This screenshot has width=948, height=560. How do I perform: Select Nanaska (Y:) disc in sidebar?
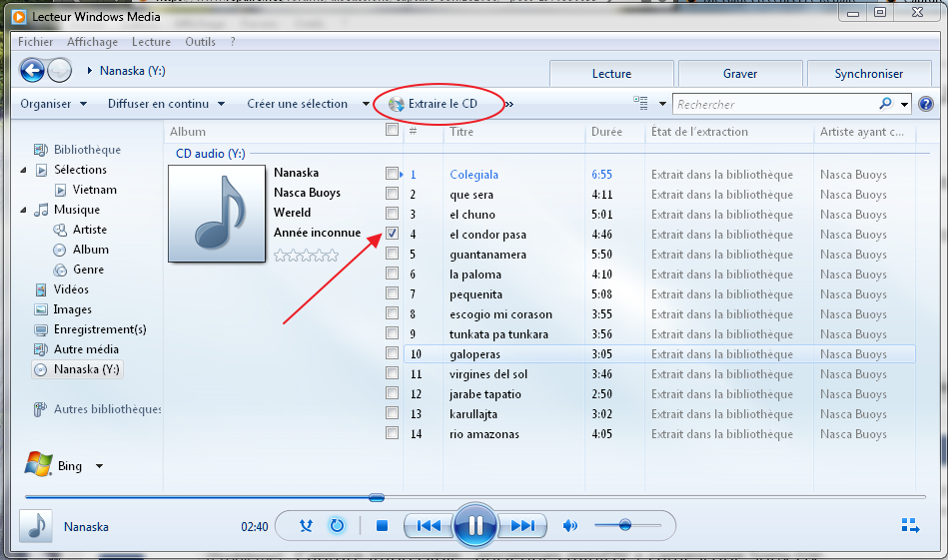pyautogui.click(x=77, y=369)
